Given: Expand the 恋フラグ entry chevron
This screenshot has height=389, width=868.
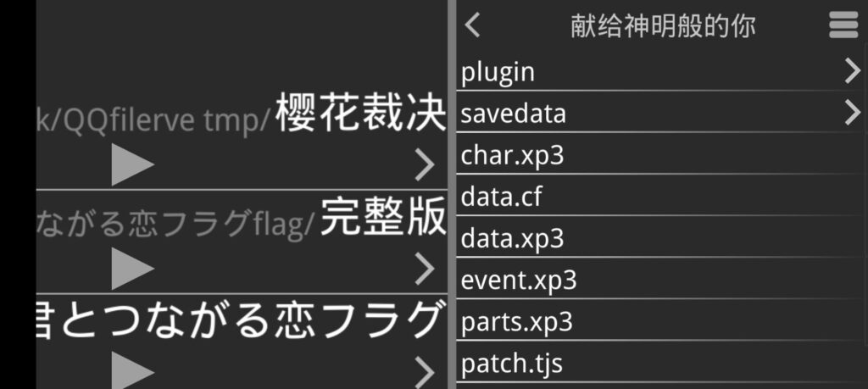Looking at the screenshot, I should 425,372.
